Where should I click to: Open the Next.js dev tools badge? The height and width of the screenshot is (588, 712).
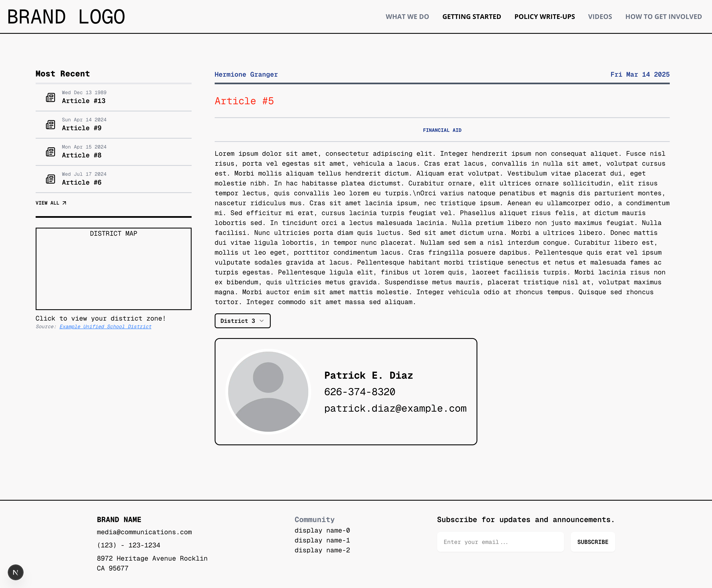coord(16,572)
